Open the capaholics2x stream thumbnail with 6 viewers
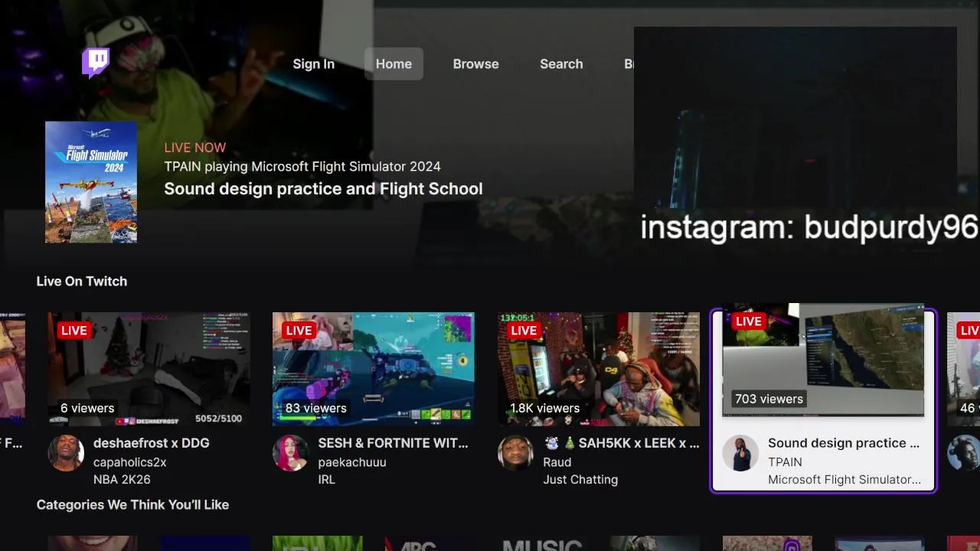Image resolution: width=980 pixels, height=551 pixels. coord(149,369)
